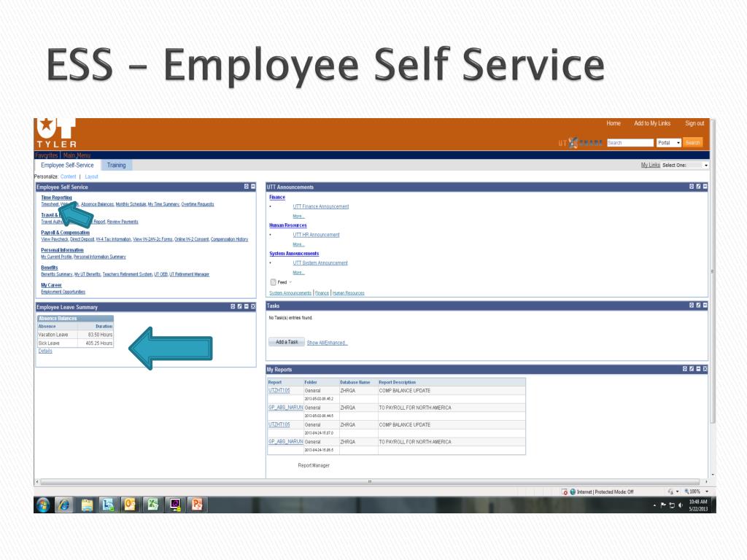The height and width of the screenshot is (560, 747).
Task: Refresh the Tasks pagelet
Action: [692, 306]
